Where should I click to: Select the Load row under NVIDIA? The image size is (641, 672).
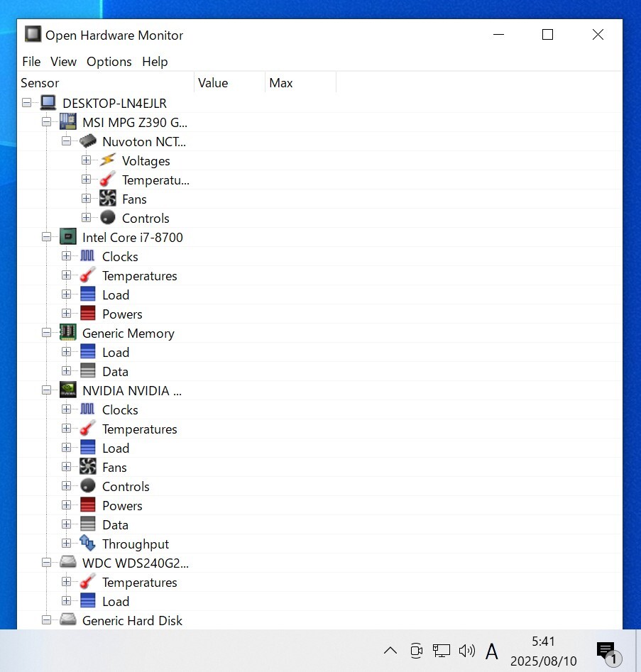[319, 448]
